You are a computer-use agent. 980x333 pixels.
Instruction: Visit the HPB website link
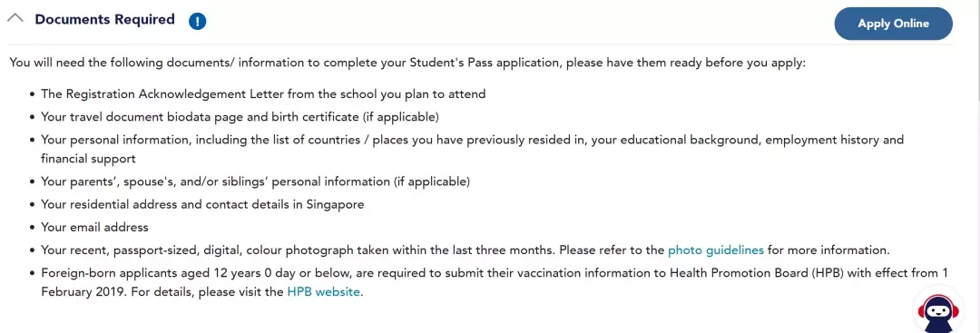pyautogui.click(x=323, y=292)
